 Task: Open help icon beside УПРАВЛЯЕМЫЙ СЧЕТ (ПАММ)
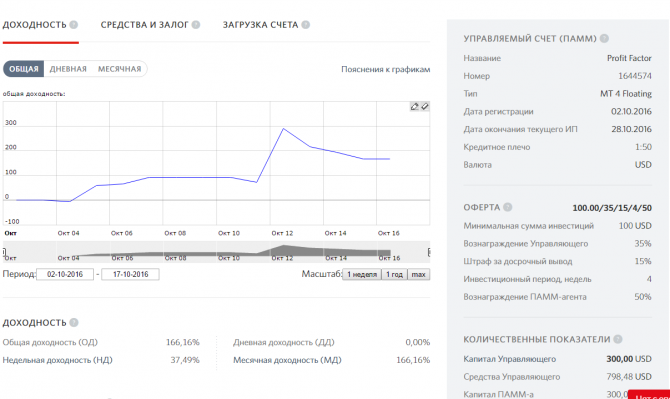click(604, 38)
